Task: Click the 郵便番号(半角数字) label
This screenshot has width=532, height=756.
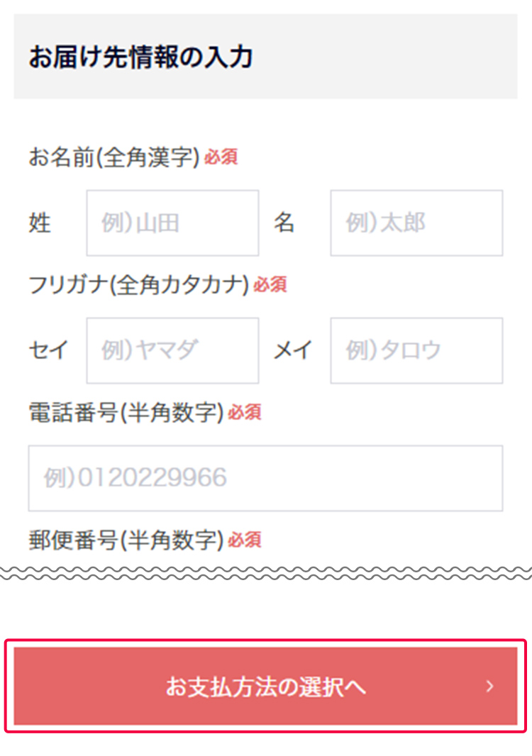Action: click(x=123, y=540)
